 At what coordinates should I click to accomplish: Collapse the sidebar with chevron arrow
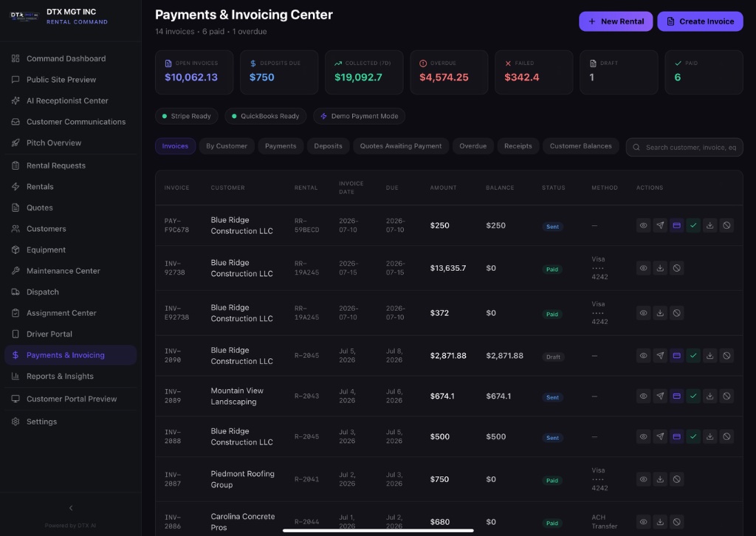[x=71, y=508]
